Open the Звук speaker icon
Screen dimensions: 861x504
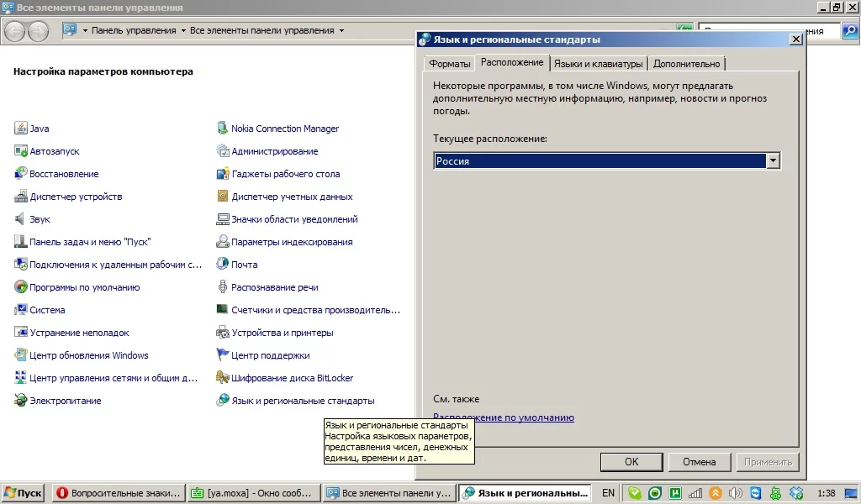click(21, 219)
